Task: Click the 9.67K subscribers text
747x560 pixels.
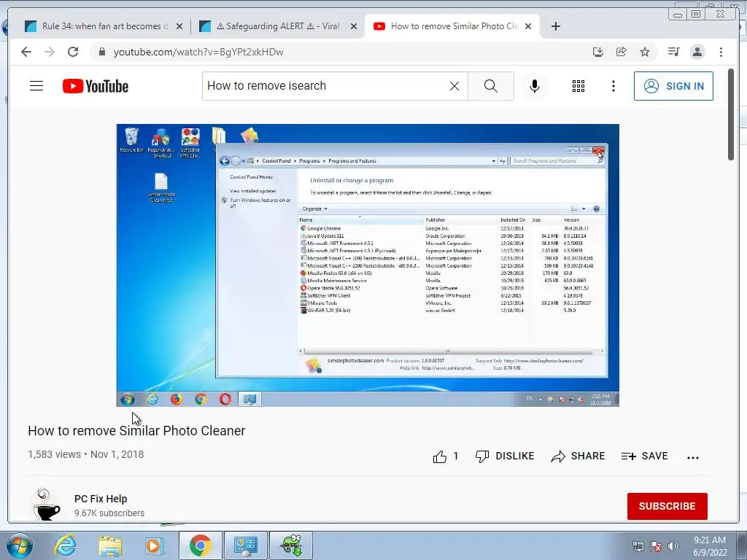Action: point(109,513)
